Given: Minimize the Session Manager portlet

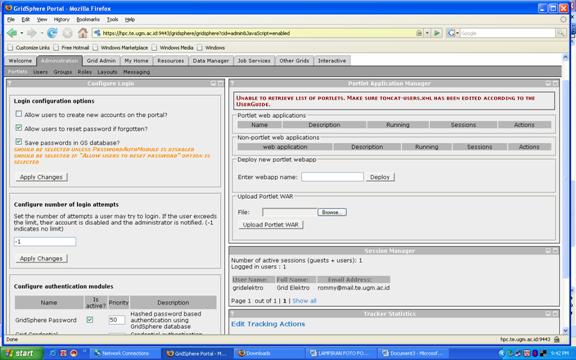Looking at the screenshot, I should click(x=548, y=251).
